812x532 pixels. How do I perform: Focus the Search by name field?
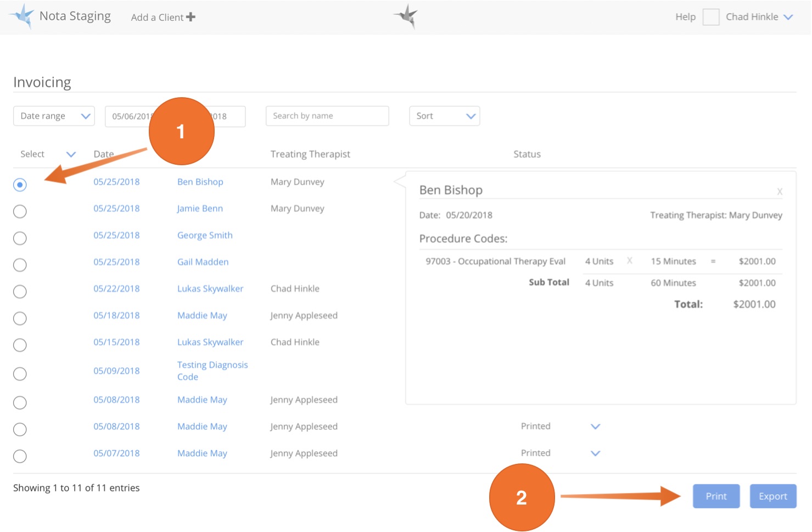(327, 116)
